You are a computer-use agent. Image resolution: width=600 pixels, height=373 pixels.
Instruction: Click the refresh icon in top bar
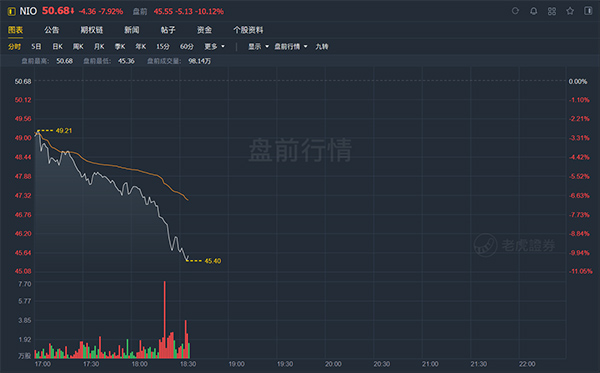[x=515, y=11]
